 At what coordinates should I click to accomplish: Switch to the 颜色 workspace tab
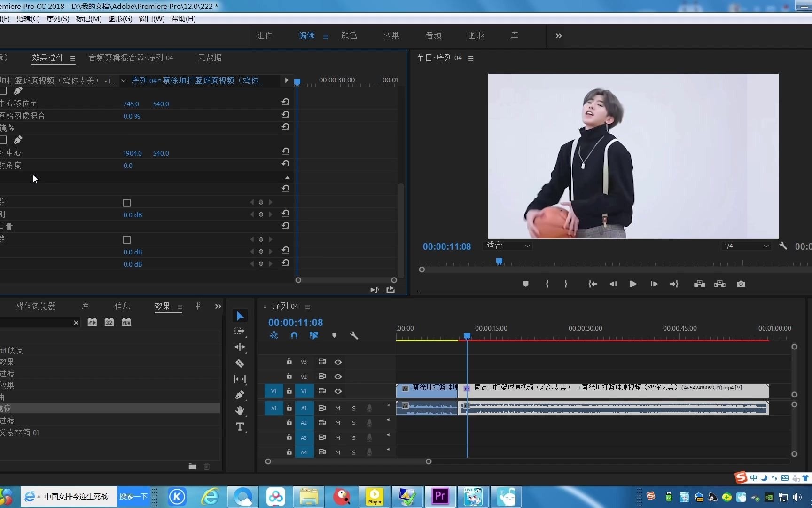point(349,36)
